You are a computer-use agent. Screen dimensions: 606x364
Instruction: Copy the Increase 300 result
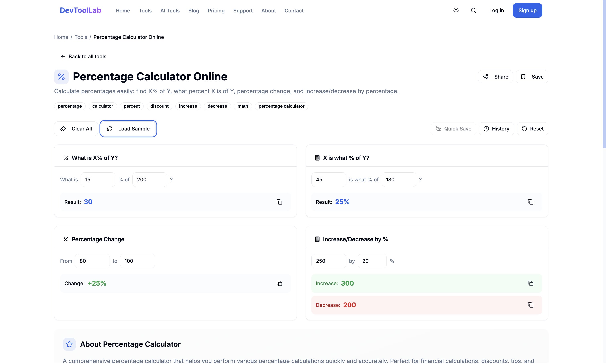click(x=530, y=283)
